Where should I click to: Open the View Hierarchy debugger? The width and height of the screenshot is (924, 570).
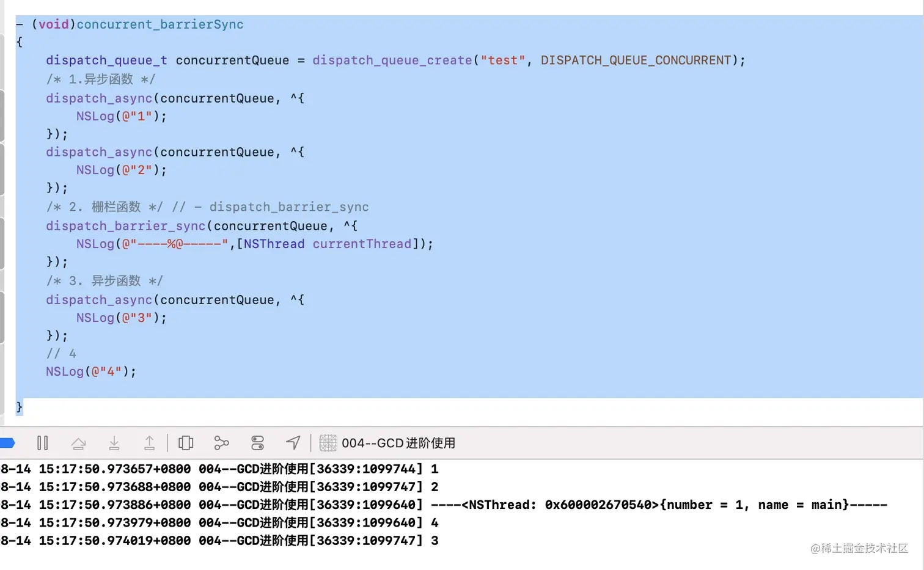pos(186,443)
